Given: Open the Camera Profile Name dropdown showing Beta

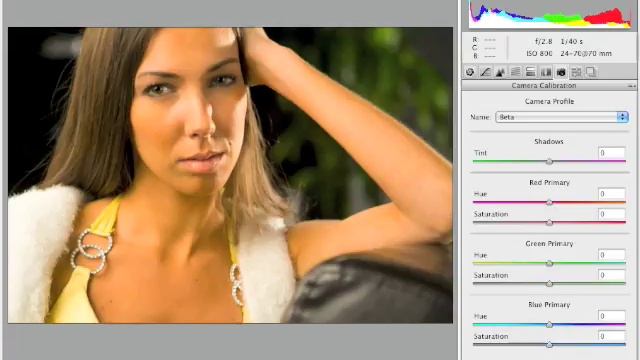Looking at the screenshot, I should point(562,117).
